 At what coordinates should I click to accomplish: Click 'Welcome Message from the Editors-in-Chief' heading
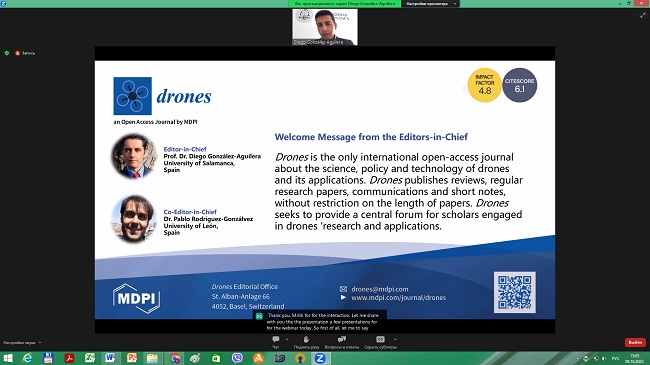point(371,137)
